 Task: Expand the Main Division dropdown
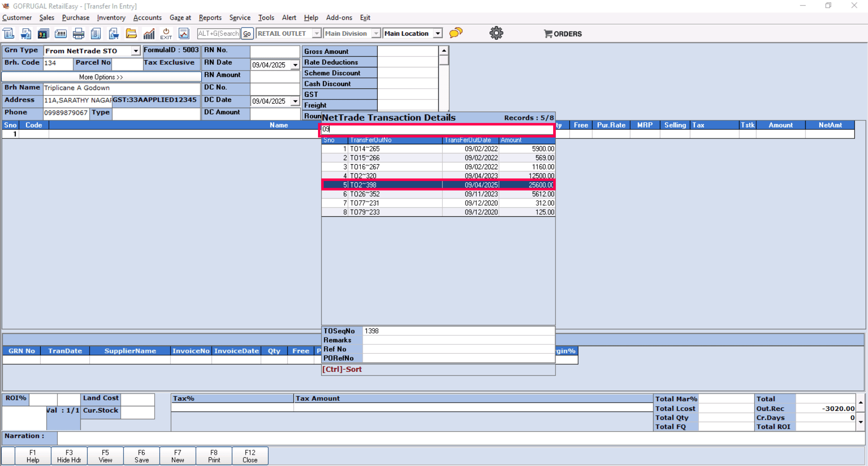pyautogui.click(x=376, y=33)
